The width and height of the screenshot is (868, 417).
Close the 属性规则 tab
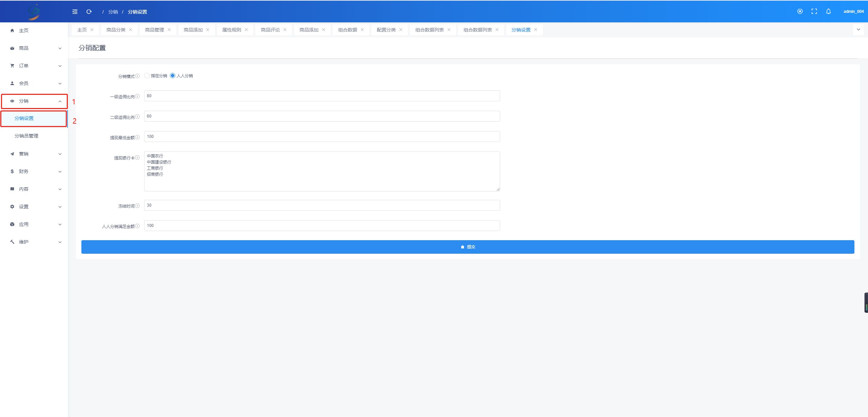[x=246, y=30]
